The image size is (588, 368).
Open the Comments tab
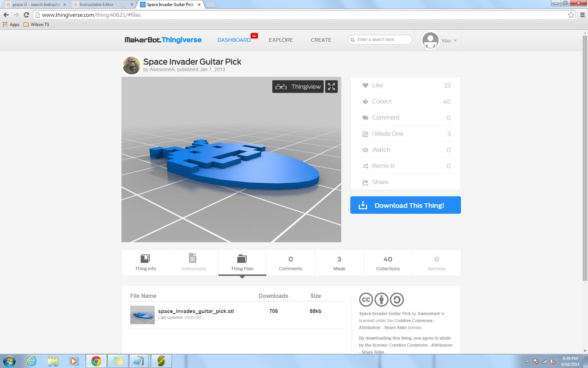pos(290,263)
